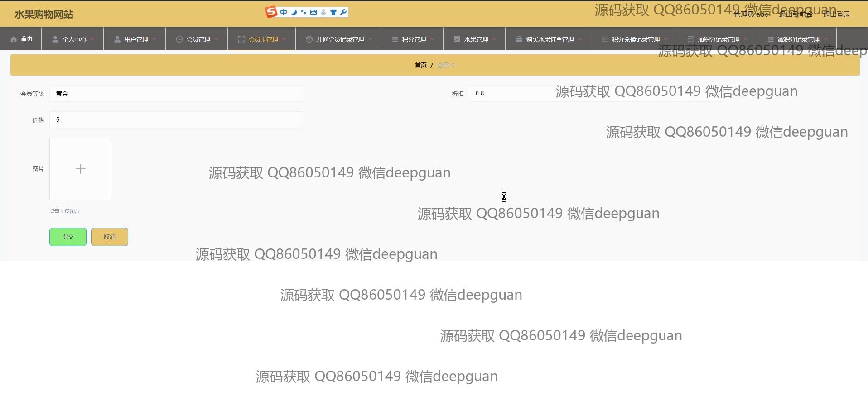Click the Sogou wrench settings icon

coord(343,12)
